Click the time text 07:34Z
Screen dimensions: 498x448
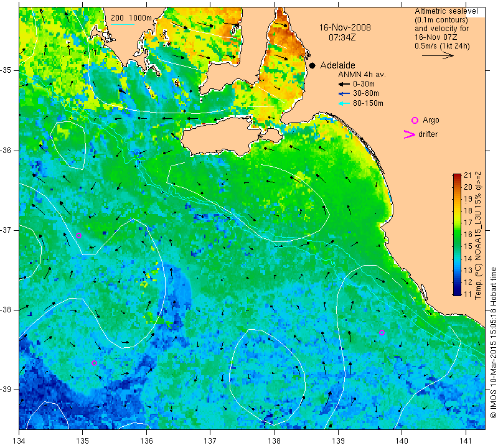point(342,37)
